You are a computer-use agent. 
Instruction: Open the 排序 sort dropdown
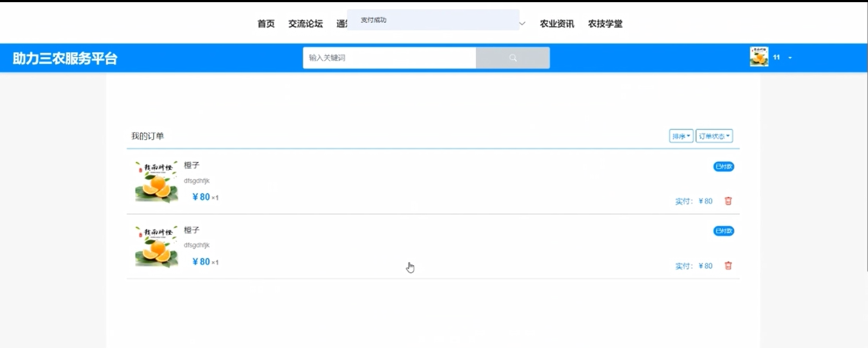pyautogui.click(x=681, y=136)
